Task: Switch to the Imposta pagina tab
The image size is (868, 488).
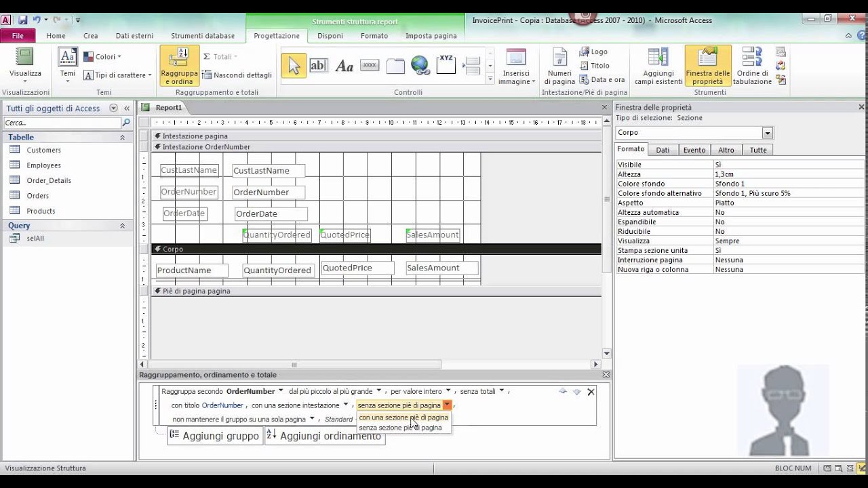Action: 431,36
